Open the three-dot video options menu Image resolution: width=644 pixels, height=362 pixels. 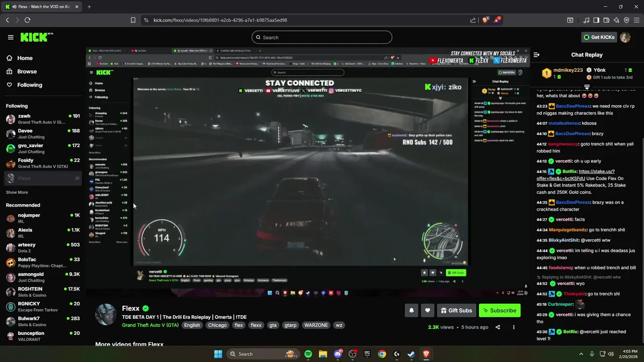tap(514, 327)
